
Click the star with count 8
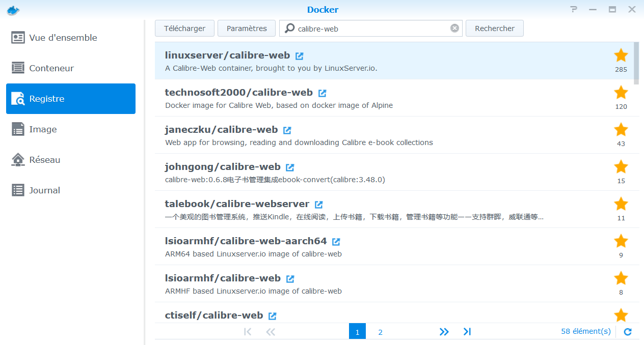[621, 278]
